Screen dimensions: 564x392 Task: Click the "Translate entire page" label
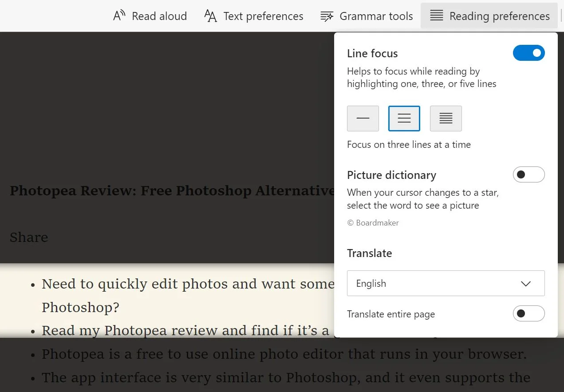coord(391,314)
